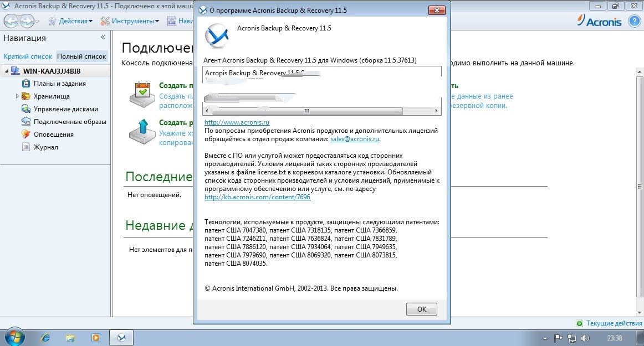Click the left arrow of license box scrollbar

pyautogui.click(x=207, y=111)
